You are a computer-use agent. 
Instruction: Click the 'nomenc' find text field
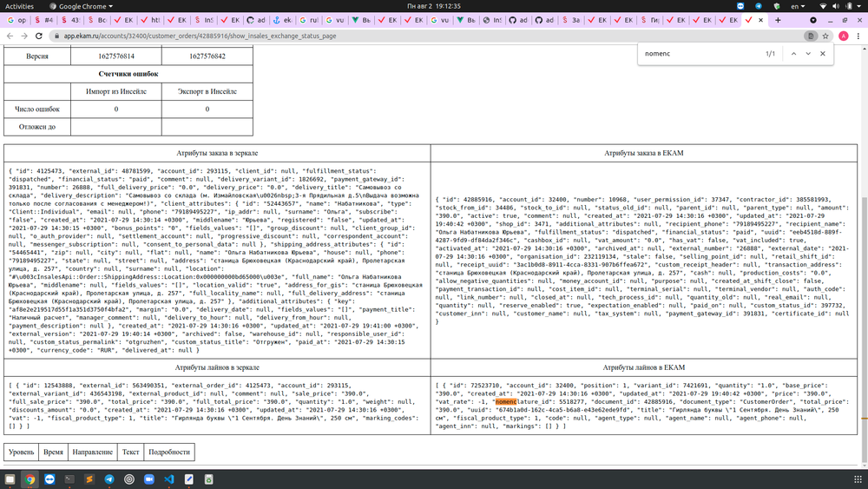coord(694,54)
